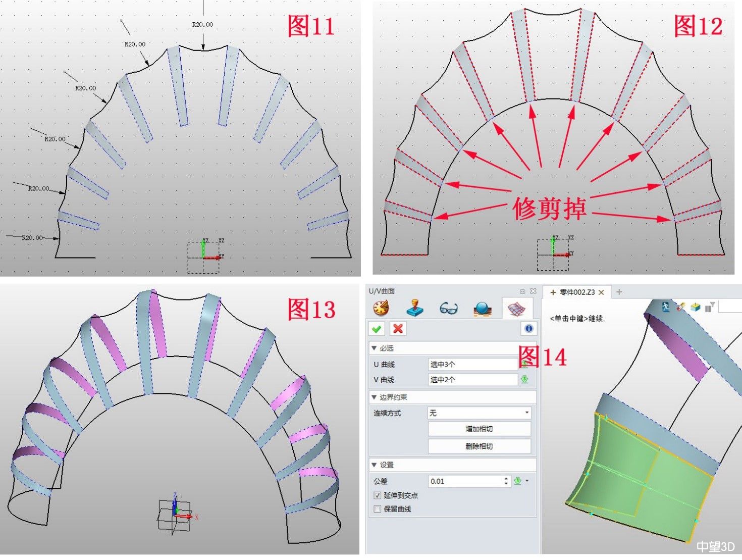This screenshot has width=742, height=560.
Task: Disable the 延伸到交点 checkbox
Action: click(x=378, y=495)
